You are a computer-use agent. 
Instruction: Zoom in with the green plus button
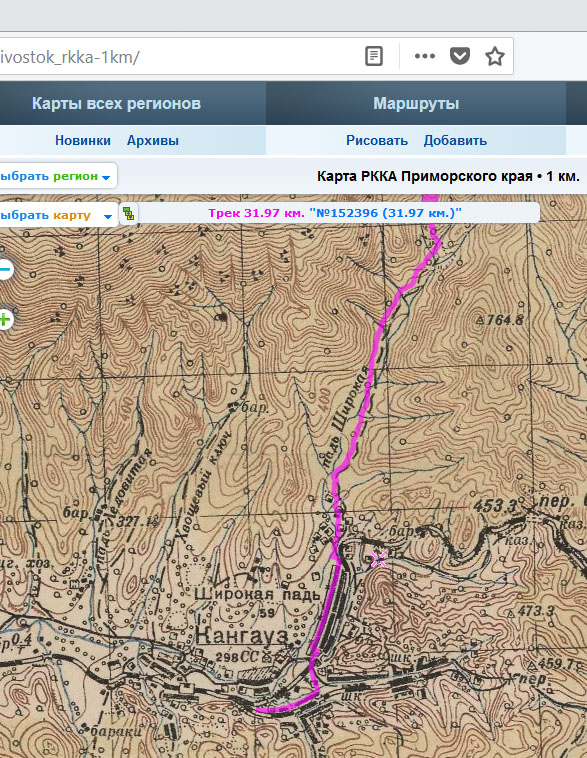click(5, 319)
